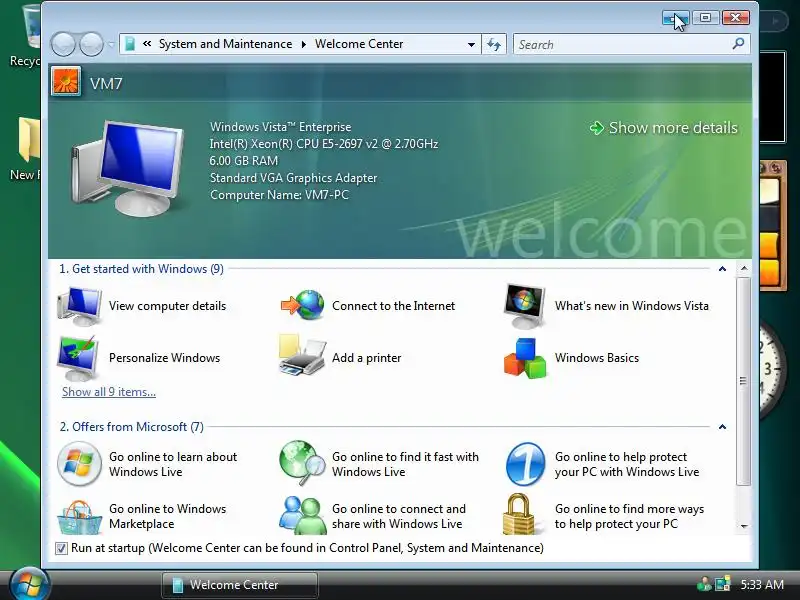Viewport: 800px width, 600px height.
Task: Click the double chevron in the address bar
Action: pos(147,44)
